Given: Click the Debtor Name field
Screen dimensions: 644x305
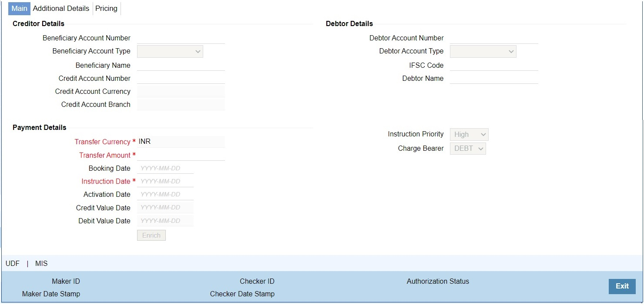Looking at the screenshot, I should [494, 78].
